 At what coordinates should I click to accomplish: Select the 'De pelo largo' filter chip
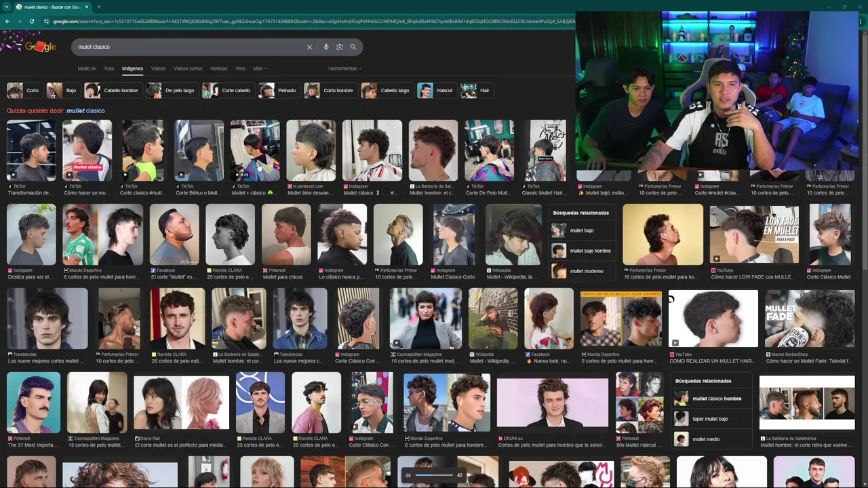point(172,90)
